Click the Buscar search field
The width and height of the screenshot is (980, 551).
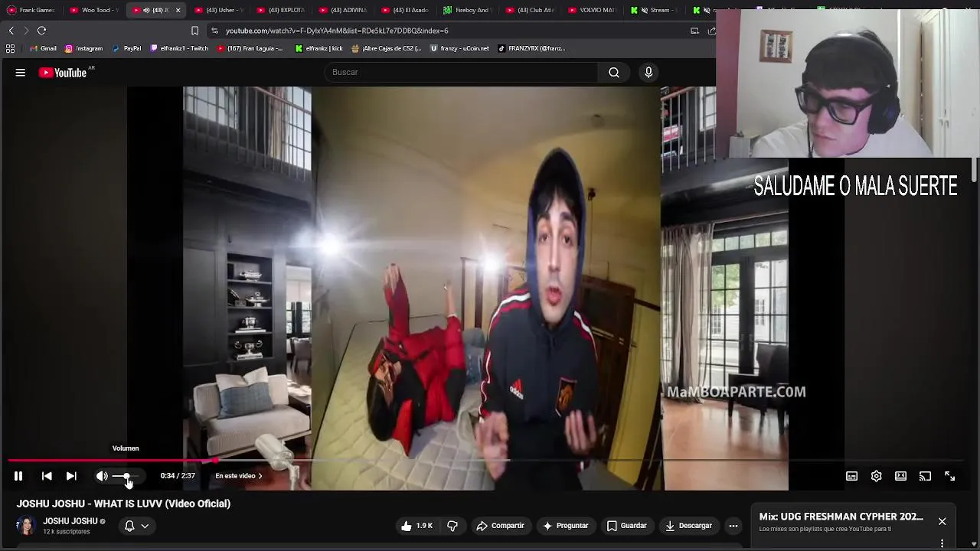coord(462,72)
